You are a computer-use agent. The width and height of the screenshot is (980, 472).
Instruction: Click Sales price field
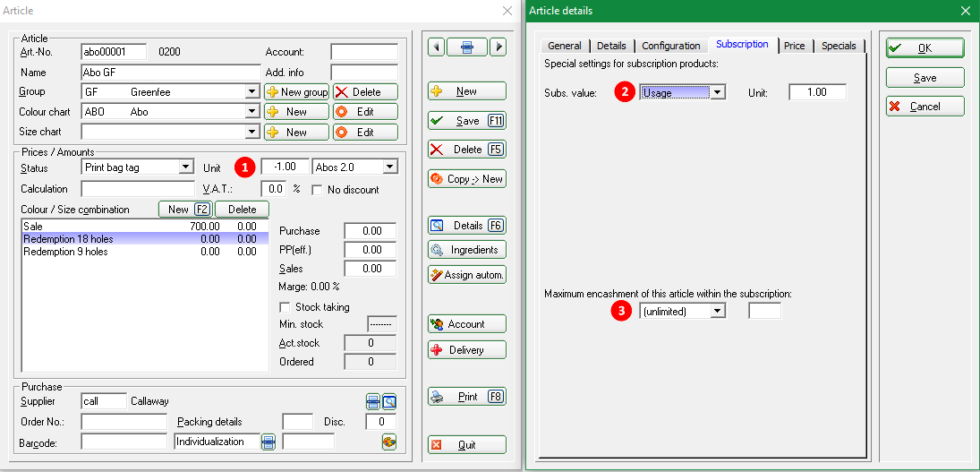(x=370, y=268)
